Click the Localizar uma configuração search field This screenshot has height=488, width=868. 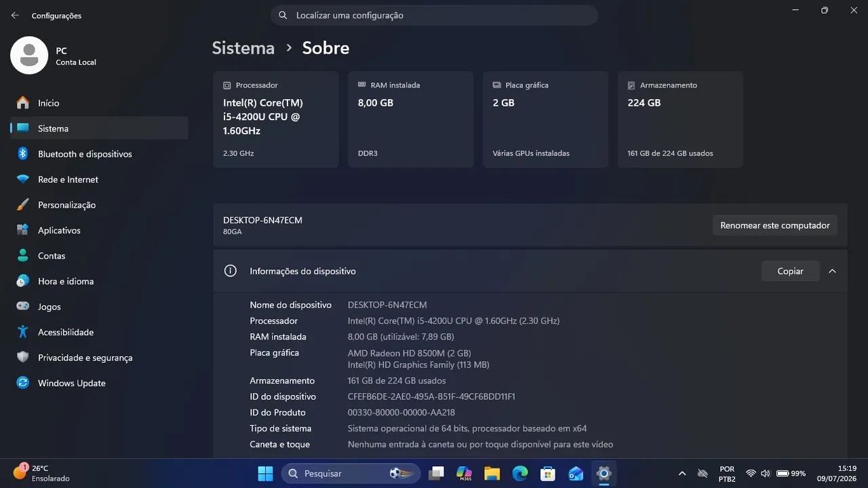tap(434, 15)
